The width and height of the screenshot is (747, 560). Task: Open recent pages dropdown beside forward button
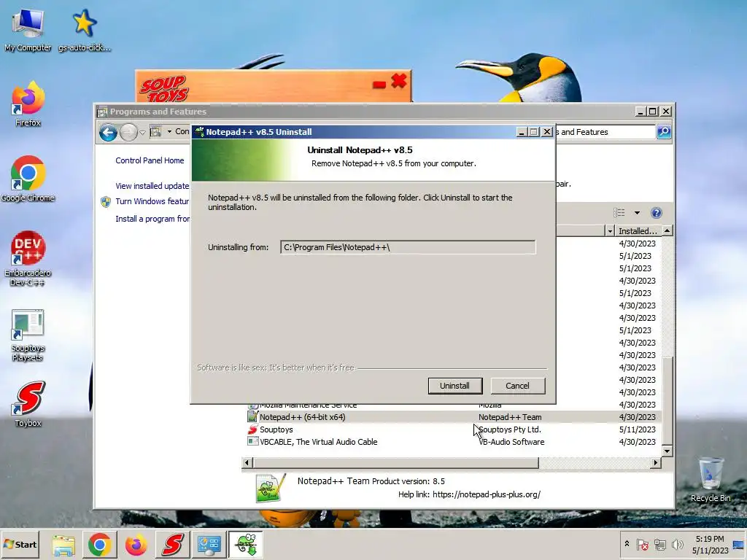click(142, 133)
